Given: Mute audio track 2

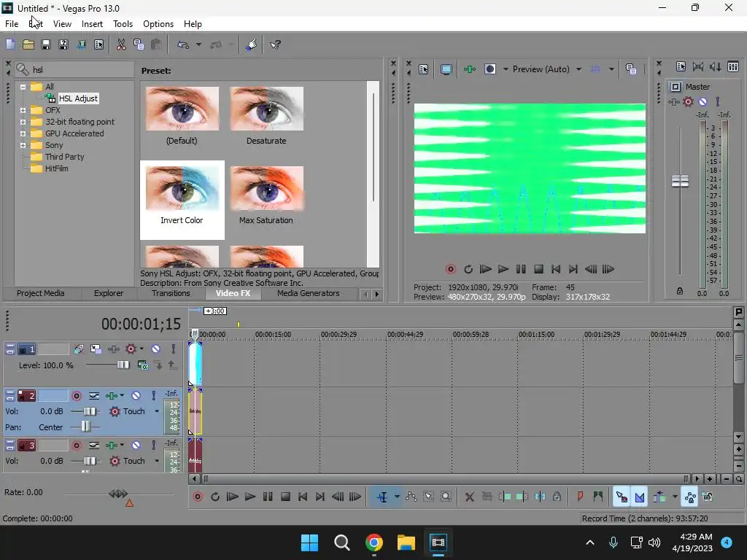Looking at the screenshot, I should point(136,396).
